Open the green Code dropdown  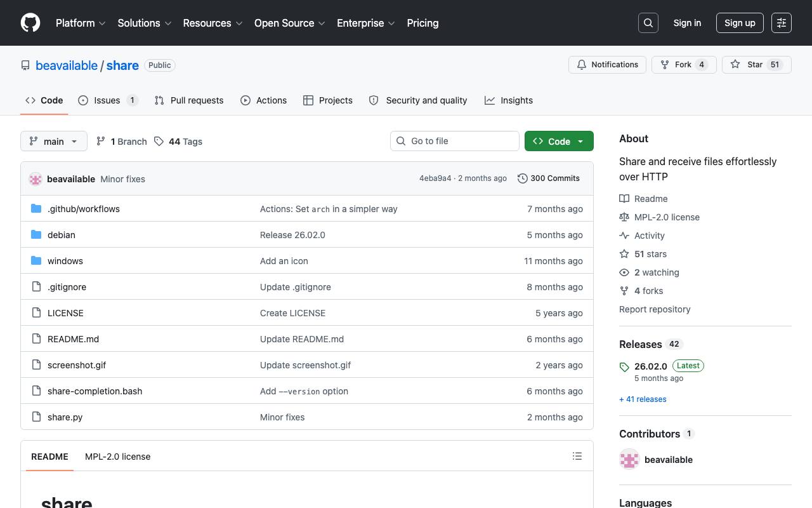tap(559, 141)
